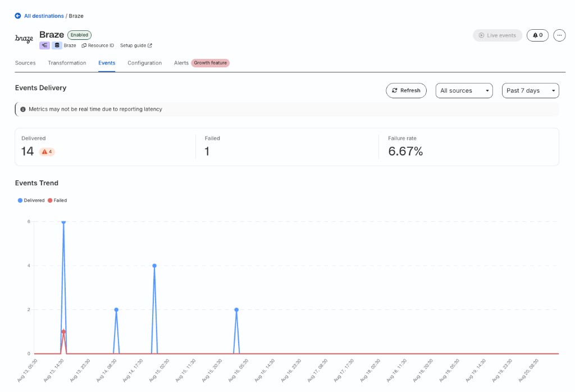Select the delivered data point at value 6
The height and width of the screenshot is (392, 575).
[63, 222]
